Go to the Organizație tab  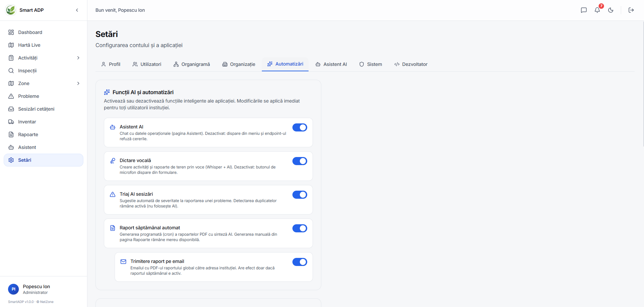[239, 64]
